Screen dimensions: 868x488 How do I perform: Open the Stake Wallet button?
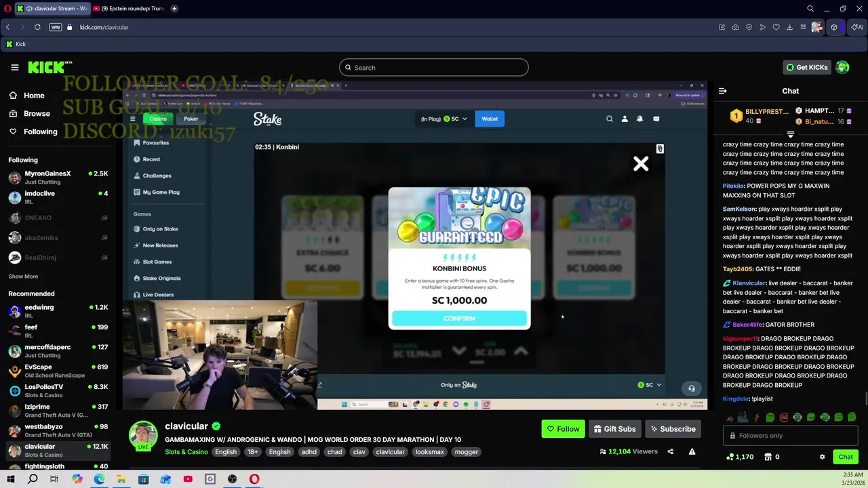click(x=490, y=119)
